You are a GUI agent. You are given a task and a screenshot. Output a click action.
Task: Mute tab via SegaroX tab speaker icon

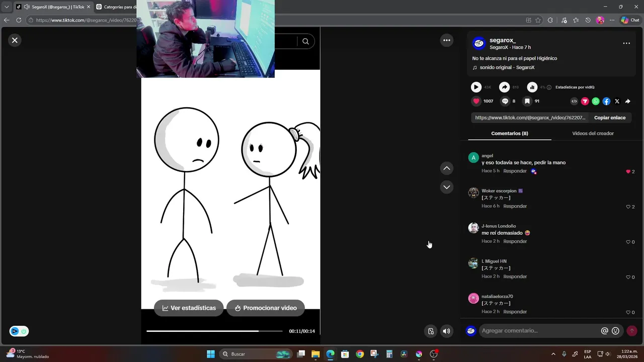pos(26,7)
